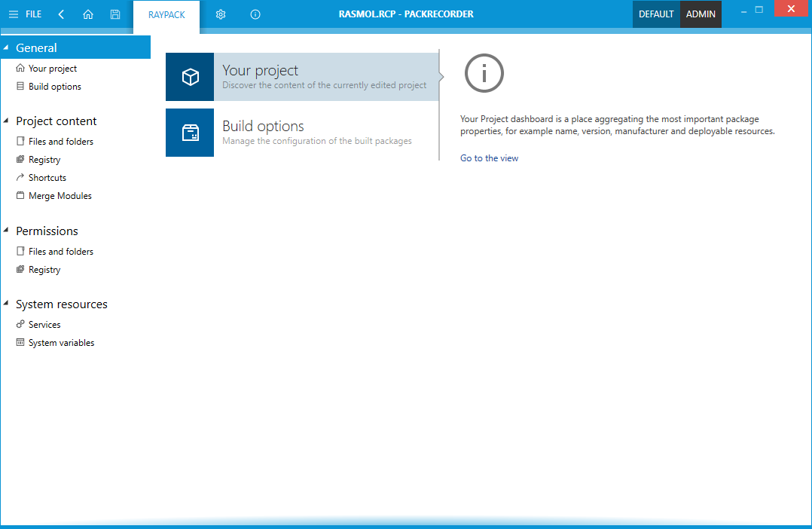Screen dimensions: 812x529
Task: Open the settings gear icon
Action: [221, 14]
